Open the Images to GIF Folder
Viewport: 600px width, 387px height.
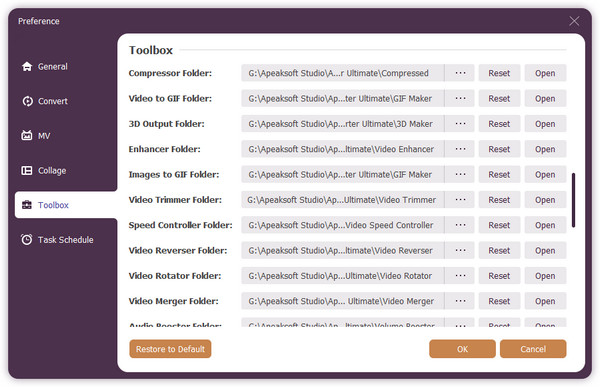click(x=545, y=174)
